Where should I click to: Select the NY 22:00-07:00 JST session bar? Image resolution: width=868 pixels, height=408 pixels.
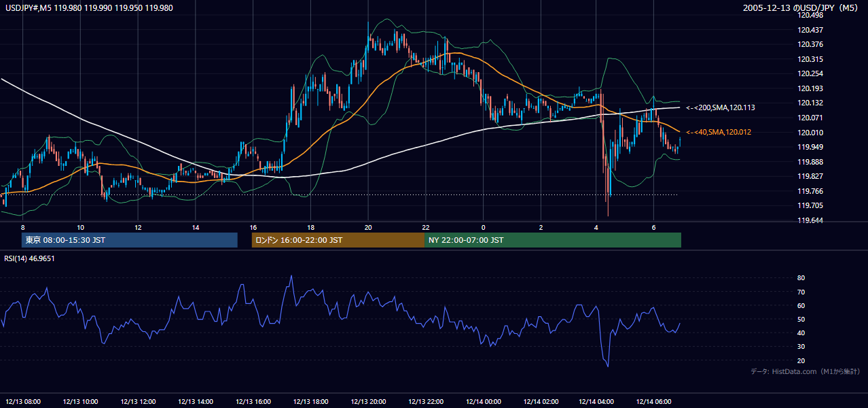pos(553,240)
